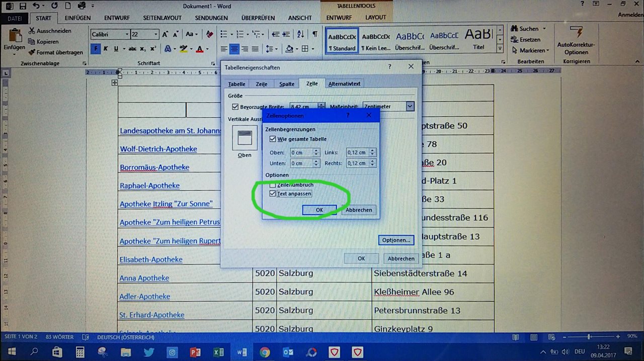
Task: Show paragraph marks with the pilcrow icon
Action: (315, 34)
